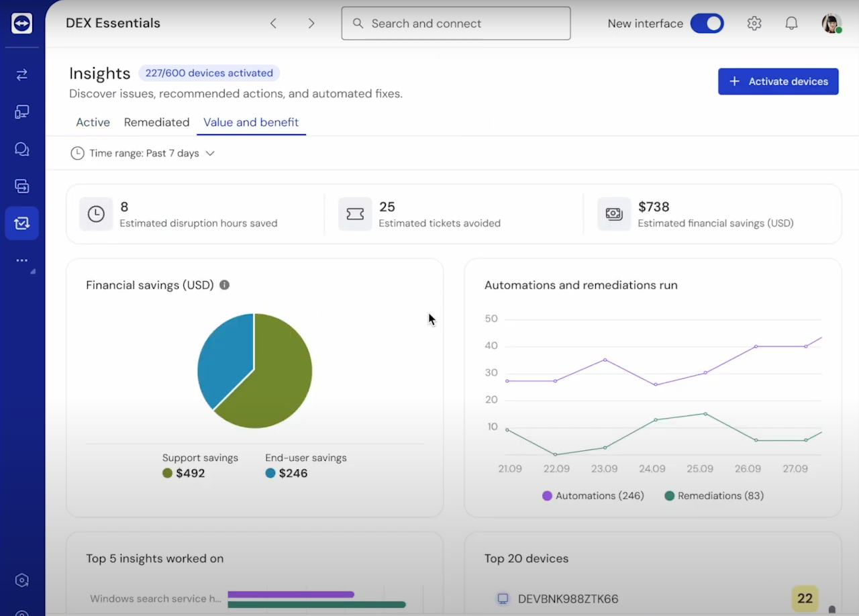Click the user profile avatar
Image resolution: width=859 pixels, height=616 pixels.
(831, 23)
